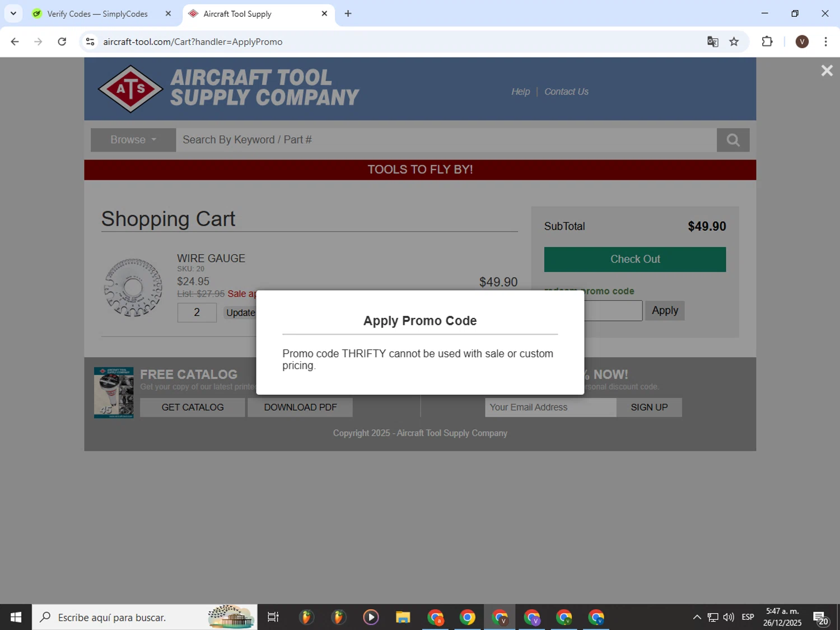Viewport: 840px width, 630px height.
Task: Bookmark this page with the star
Action: pyautogui.click(x=734, y=42)
